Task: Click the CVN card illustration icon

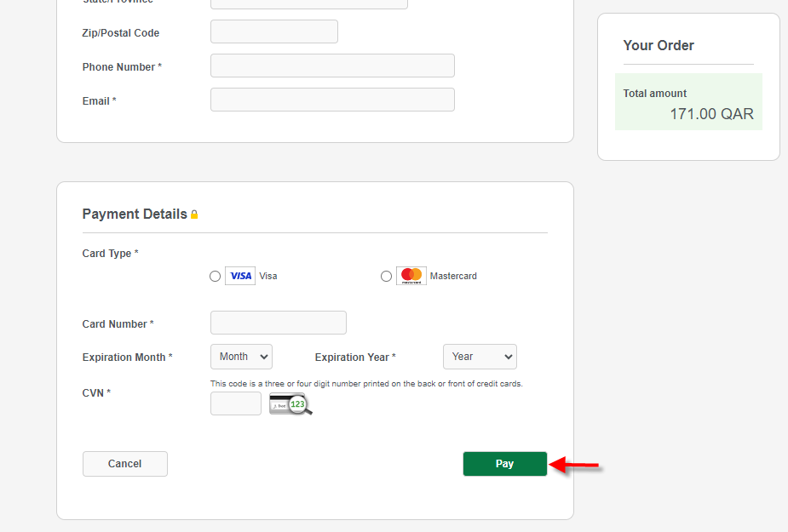Action: click(x=290, y=403)
